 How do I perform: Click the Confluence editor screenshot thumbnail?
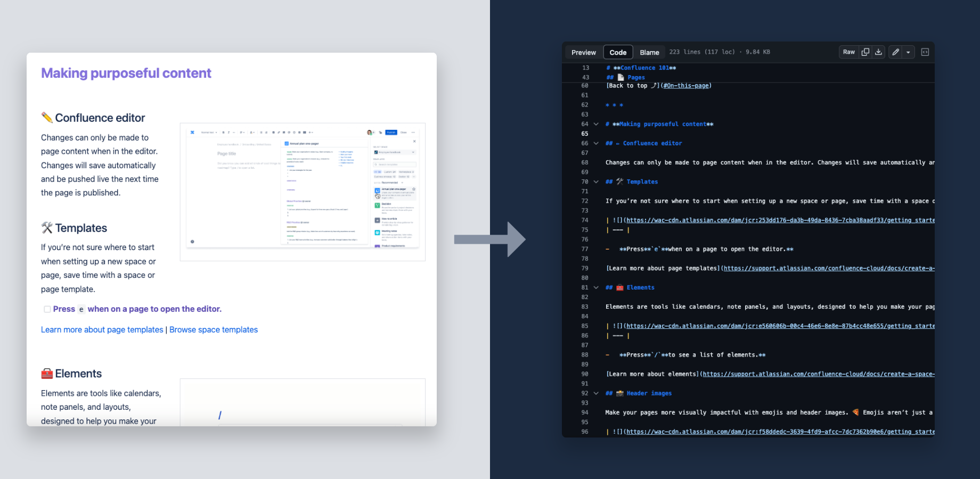[303, 192]
